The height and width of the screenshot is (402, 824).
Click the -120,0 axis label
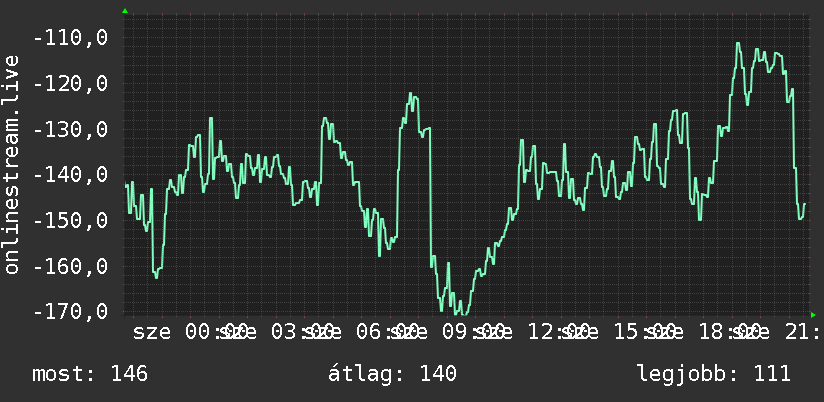click(x=70, y=84)
